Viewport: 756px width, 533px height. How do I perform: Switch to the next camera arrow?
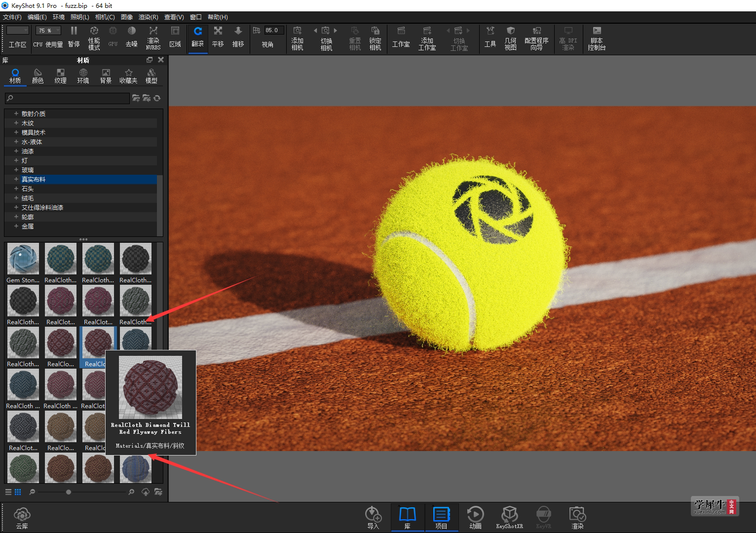coord(336,31)
